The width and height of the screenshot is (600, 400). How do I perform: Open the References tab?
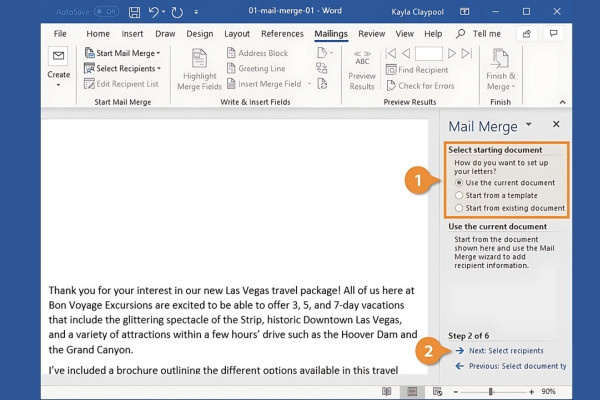pyautogui.click(x=282, y=34)
